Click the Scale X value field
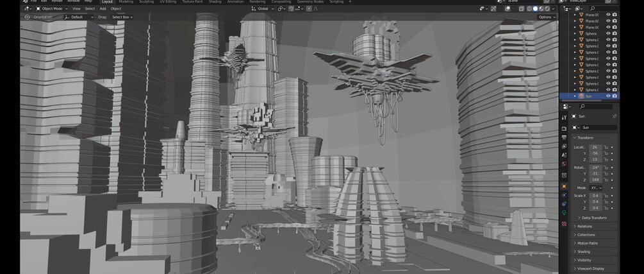This screenshot has width=644, height=274. pos(595,196)
